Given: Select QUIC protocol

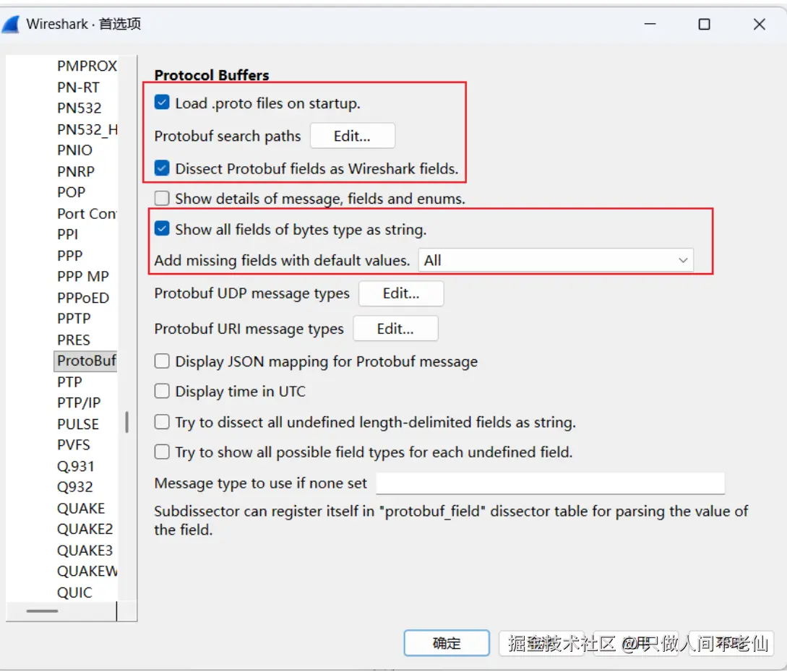Looking at the screenshot, I should [x=74, y=593].
